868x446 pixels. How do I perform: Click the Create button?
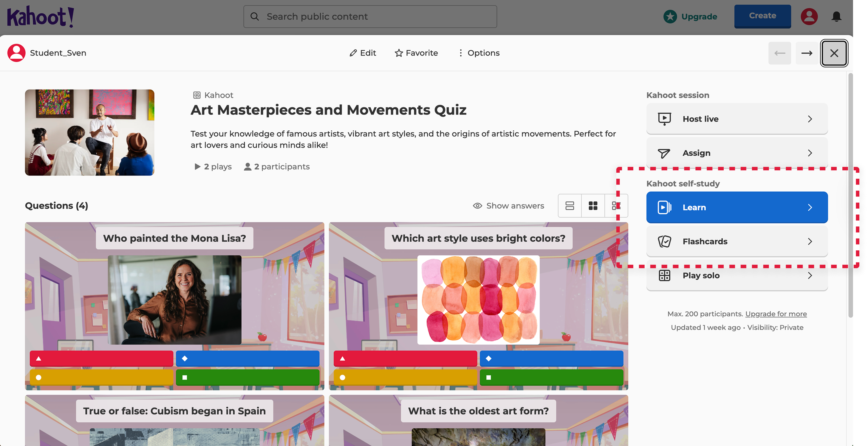click(762, 16)
